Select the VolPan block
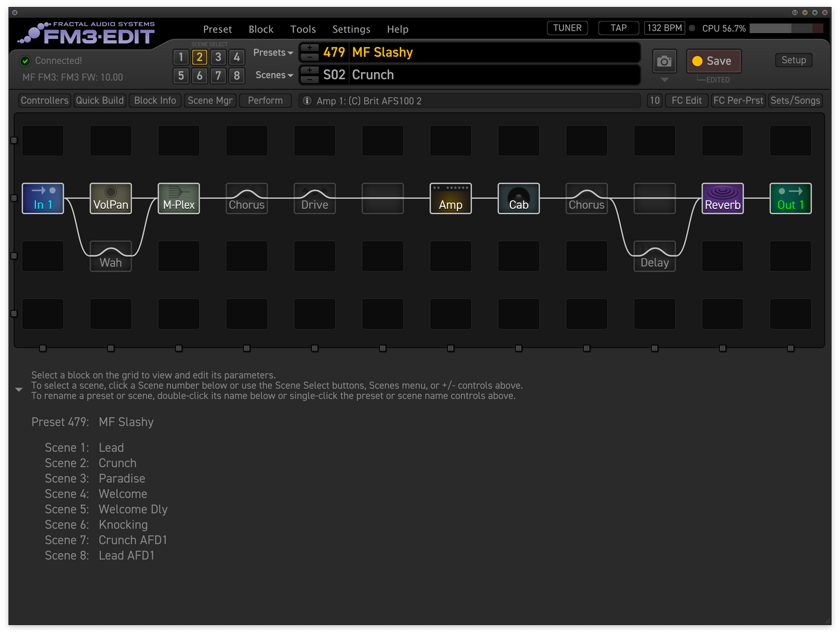This screenshot has width=840, height=635. click(110, 198)
